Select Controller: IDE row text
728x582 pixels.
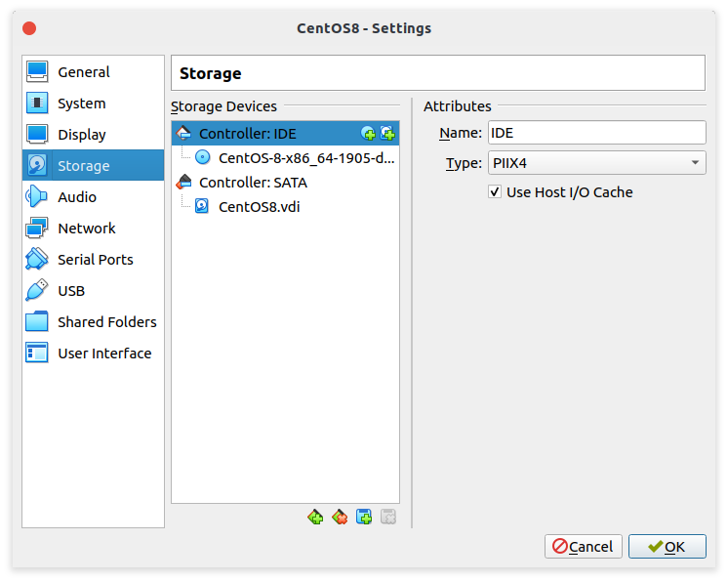[x=248, y=134]
